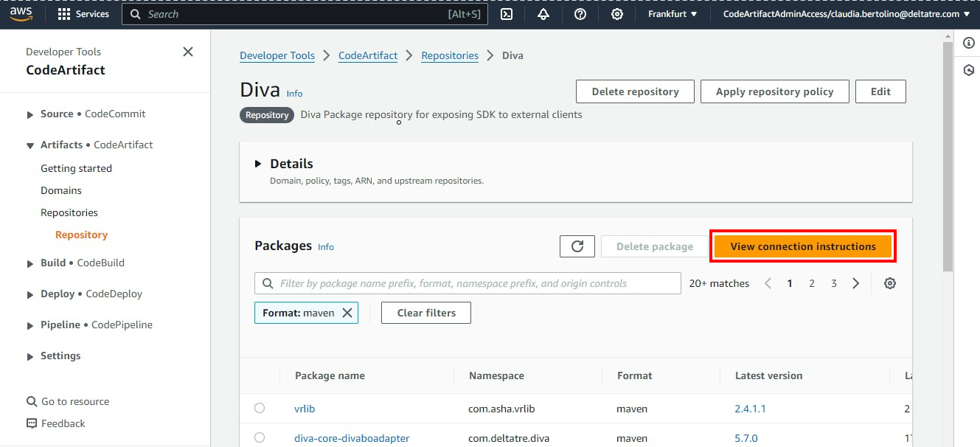The height and width of the screenshot is (447, 980).
Task: Expand the Deploy CodeDeploy section
Action: pos(30,294)
